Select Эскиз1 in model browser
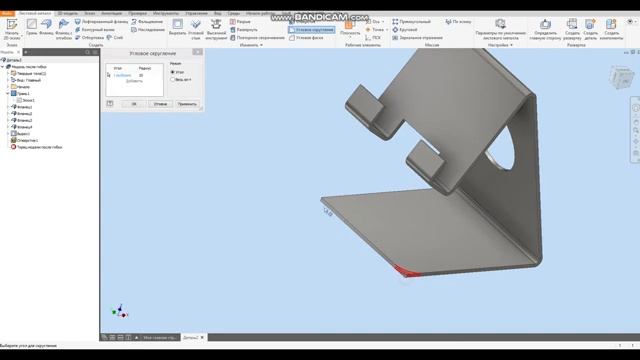Screen dimensions: 640x360 (25, 100)
